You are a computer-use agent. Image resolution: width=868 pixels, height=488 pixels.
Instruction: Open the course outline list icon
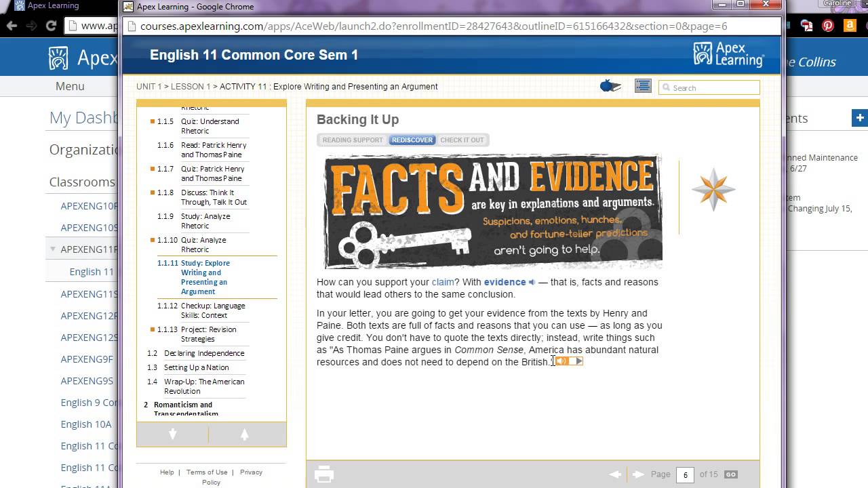coord(643,86)
